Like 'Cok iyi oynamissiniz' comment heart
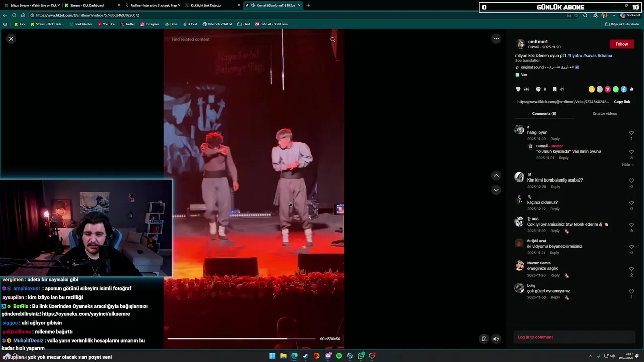Image resolution: width=644 pixels, height=362 pixels. click(x=631, y=225)
